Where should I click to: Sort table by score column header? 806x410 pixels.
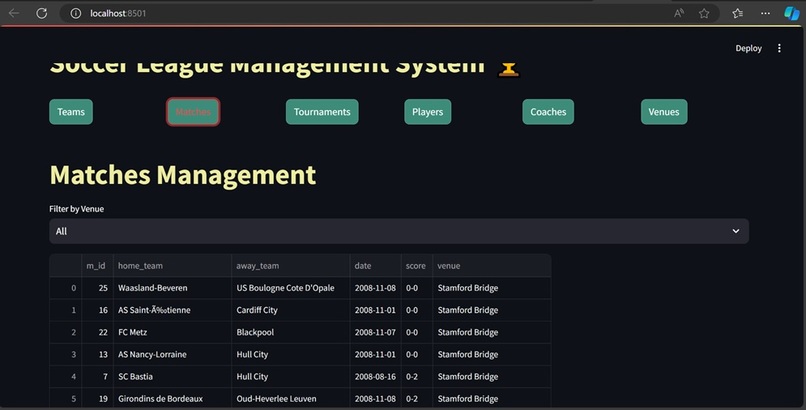click(417, 266)
